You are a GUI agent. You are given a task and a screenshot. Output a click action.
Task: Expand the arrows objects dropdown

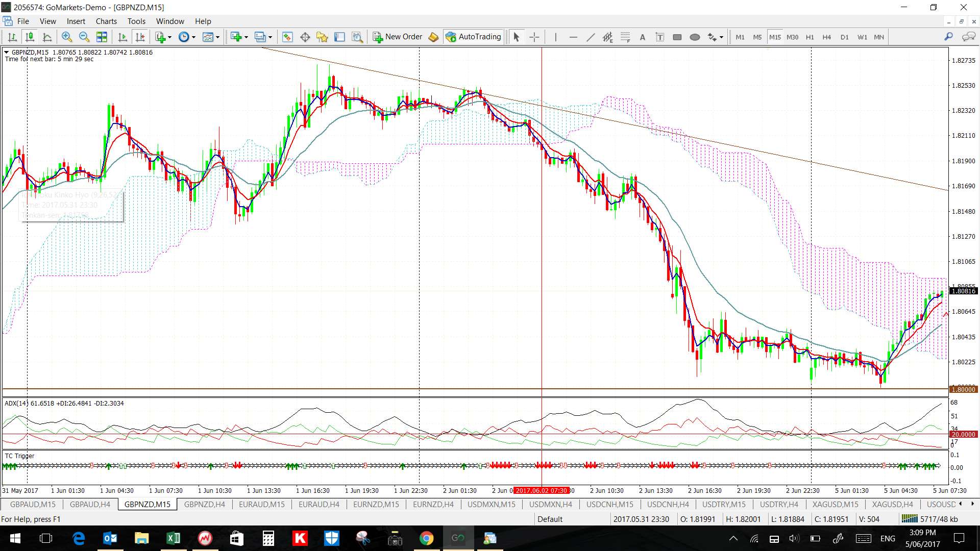721,37
